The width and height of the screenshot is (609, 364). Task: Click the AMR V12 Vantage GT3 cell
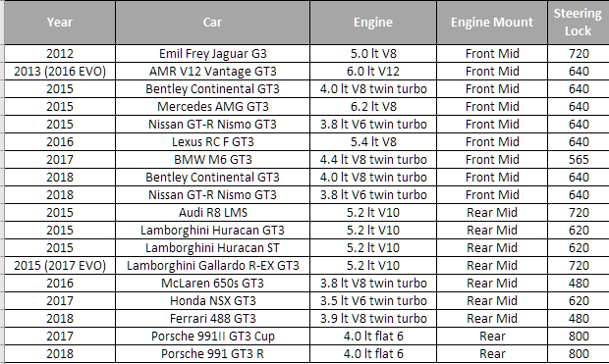click(212, 72)
